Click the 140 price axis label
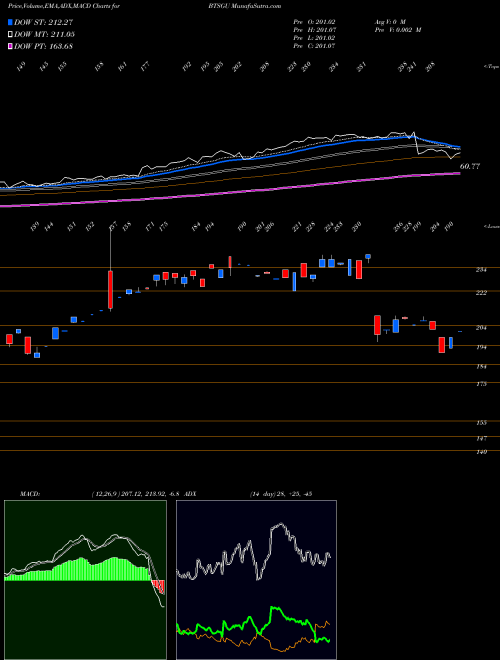This screenshot has height=660, width=500. click(481, 452)
